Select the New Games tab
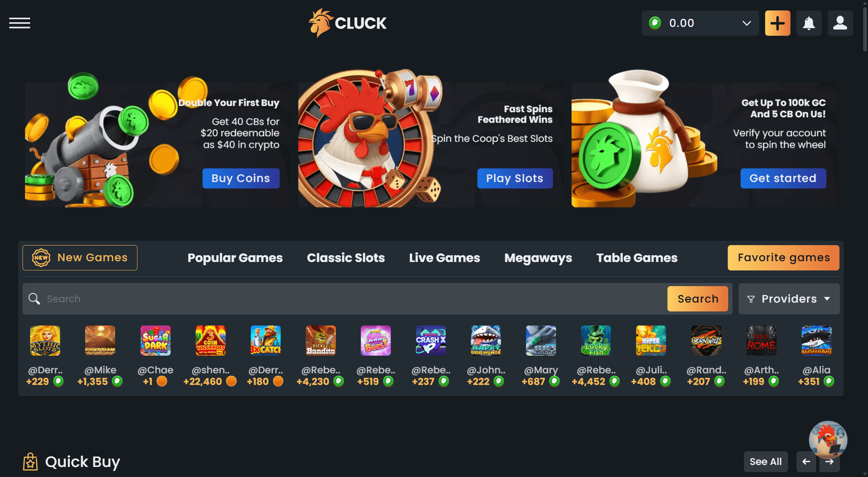This screenshot has height=477, width=868. point(80,258)
